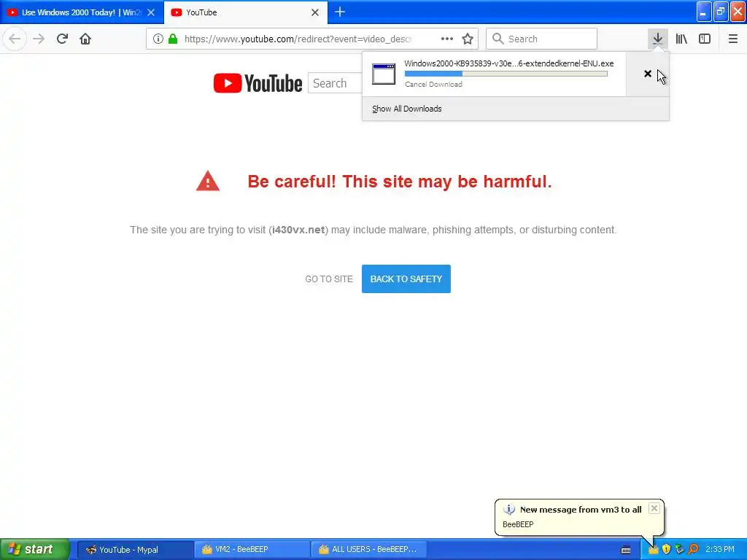747x560 pixels.
Task: Bookmark this page with the star icon
Action: (468, 39)
